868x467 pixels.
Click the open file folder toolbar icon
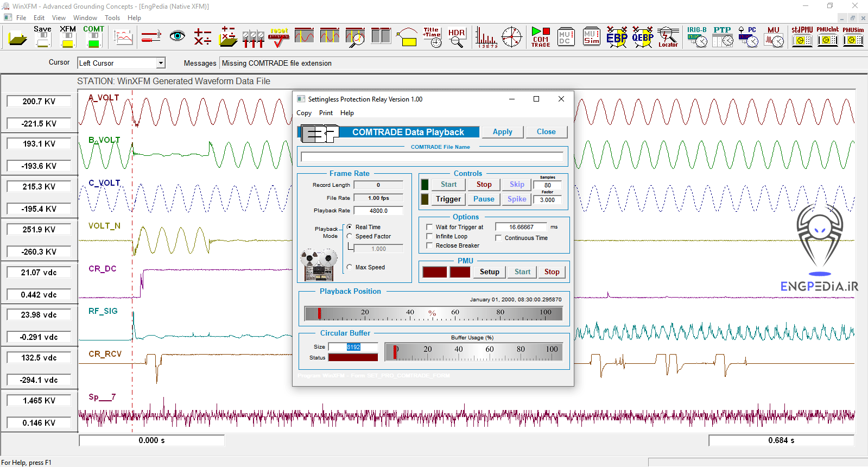pyautogui.click(x=17, y=38)
